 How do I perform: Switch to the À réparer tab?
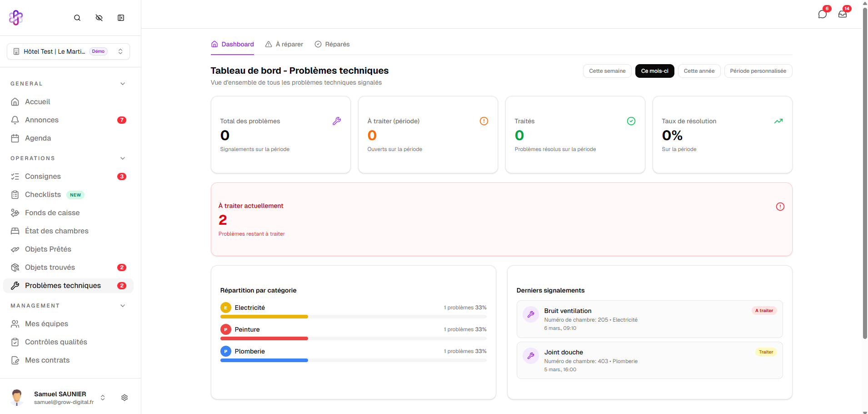click(284, 44)
